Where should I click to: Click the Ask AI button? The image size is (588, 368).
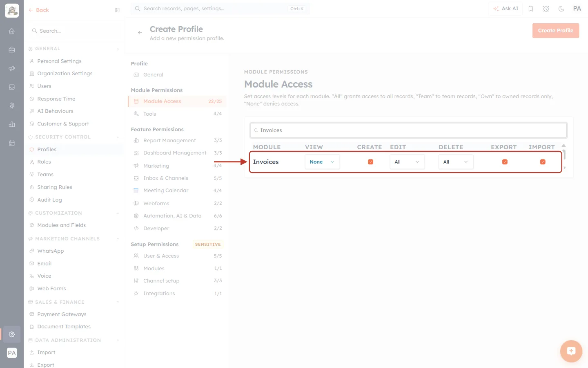coord(506,9)
